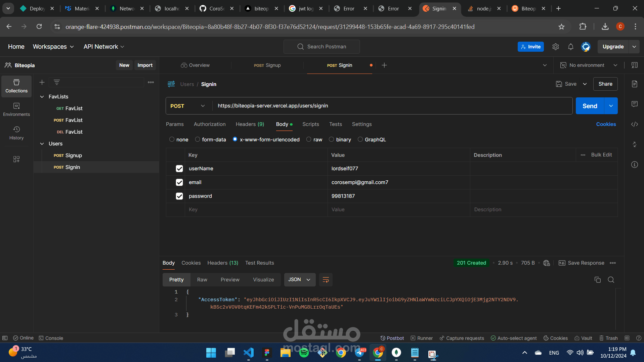Uncheck the userName parameter row

179,169
